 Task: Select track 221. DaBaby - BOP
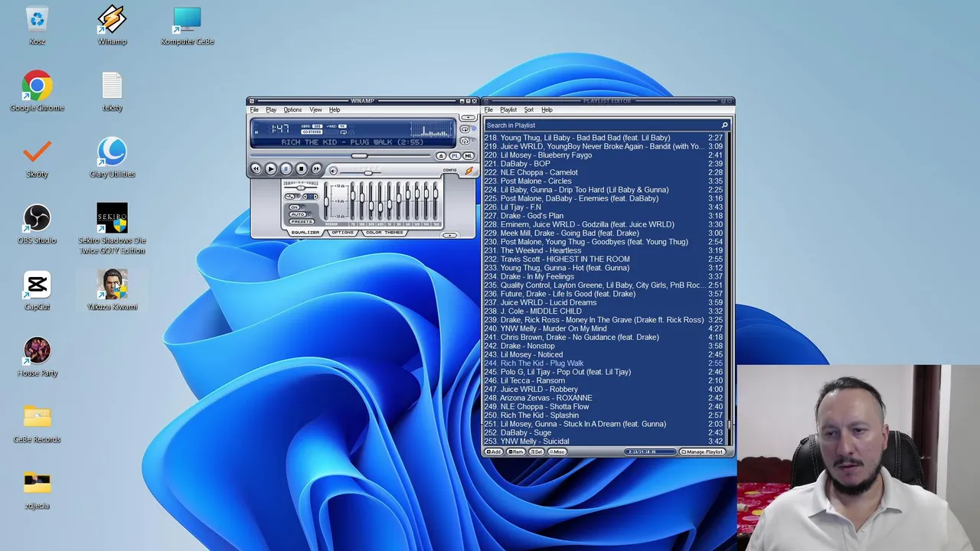(603, 164)
